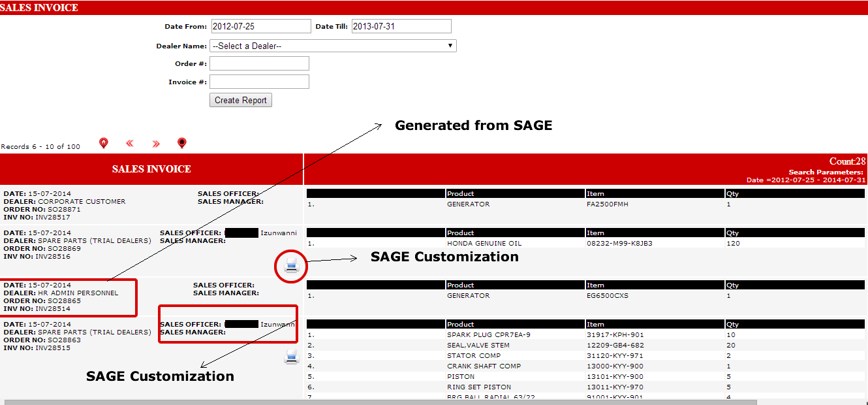Click product 'CRANK SHAFT COMP'
868x405 pixels.
[x=484, y=366]
